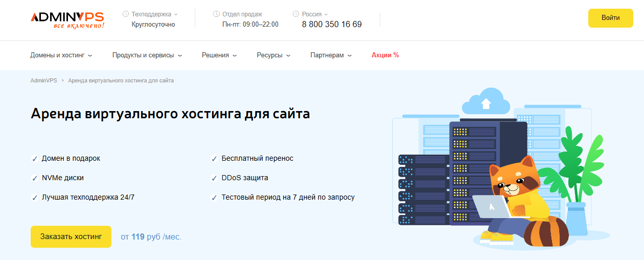Open the Продукты и сервисы menu

(x=147, y=55)
